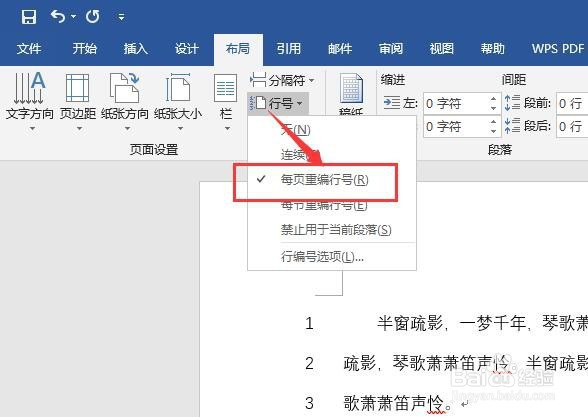Open the WPS PDF tab
This screenshot has height=417, width=588.
[x=558, y=48]
